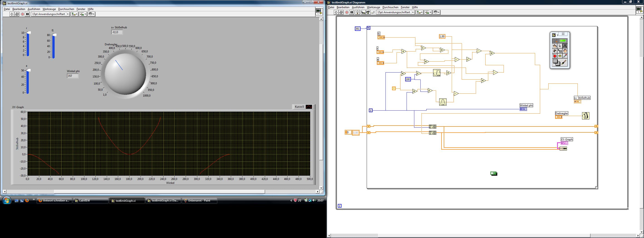Select the wiring spool tool in tools palette
Image resolution: width=644 pixels, height=238 pixels.
554,51
